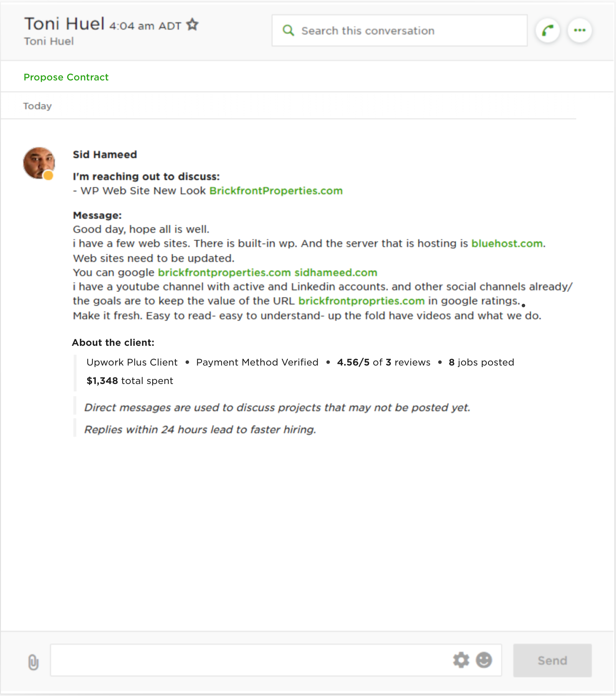
Task: Open message settings gear icon
Action: click(461, 660)
